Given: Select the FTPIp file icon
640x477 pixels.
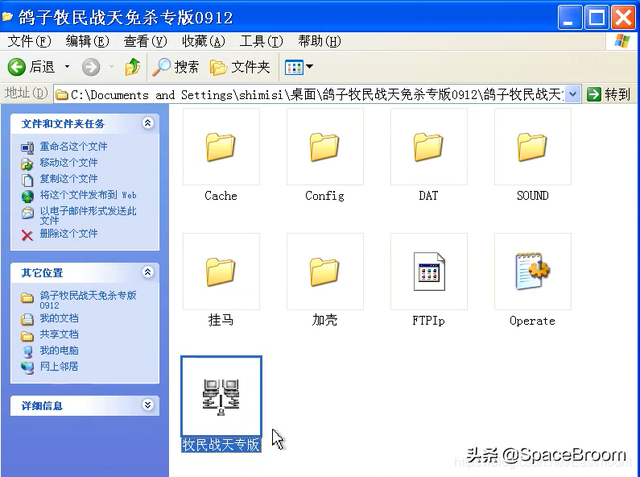Looking at the screenshot, I should tap(429, 271).
